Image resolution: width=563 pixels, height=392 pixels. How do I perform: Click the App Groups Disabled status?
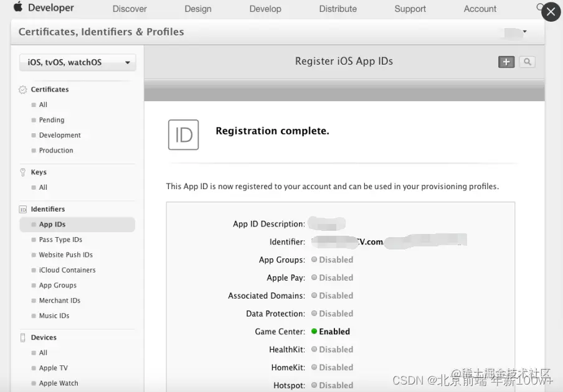(332, 259)
